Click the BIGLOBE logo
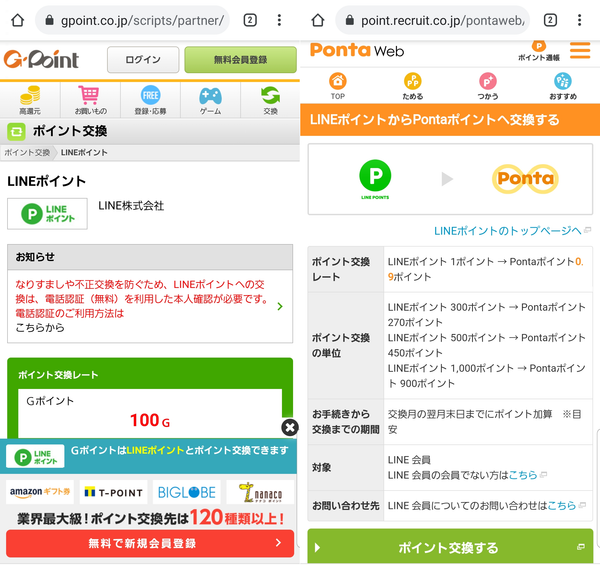 pyautogui.click(x=187, y=492)
